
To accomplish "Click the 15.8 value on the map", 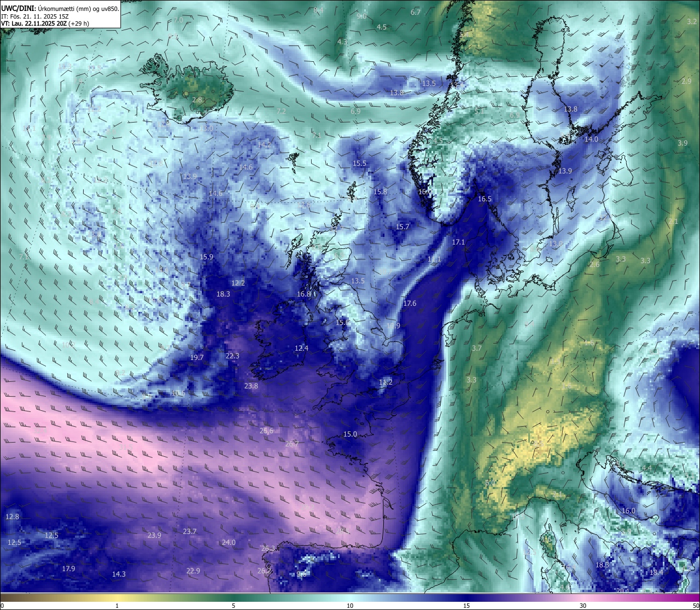I will 380,191.
